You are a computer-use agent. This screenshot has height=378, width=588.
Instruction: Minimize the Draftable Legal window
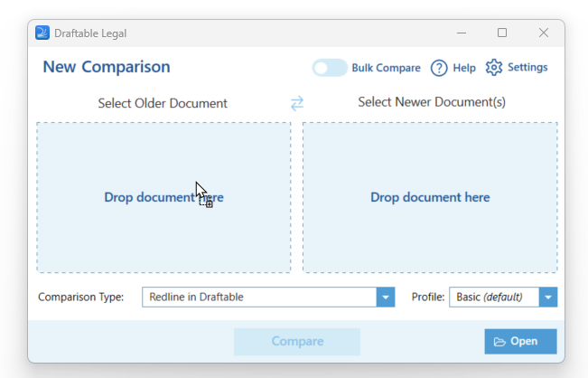pos(462,33)
